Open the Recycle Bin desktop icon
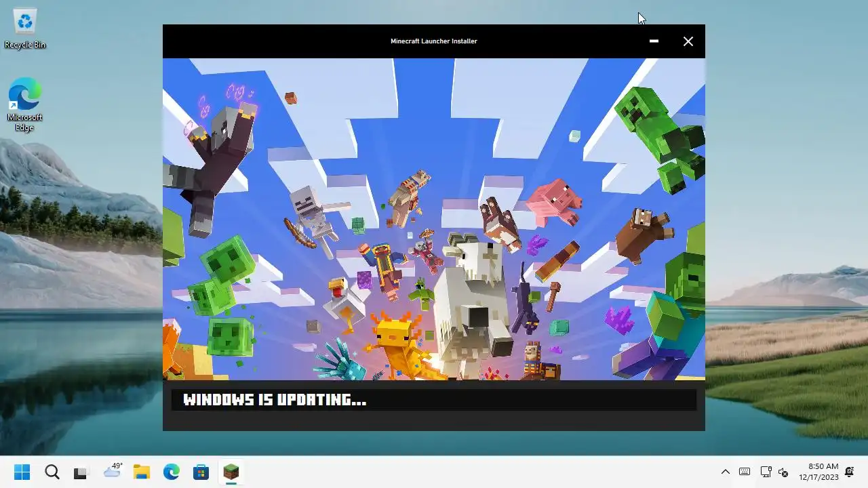Viewport: 868px width, 488px height. 25,29
